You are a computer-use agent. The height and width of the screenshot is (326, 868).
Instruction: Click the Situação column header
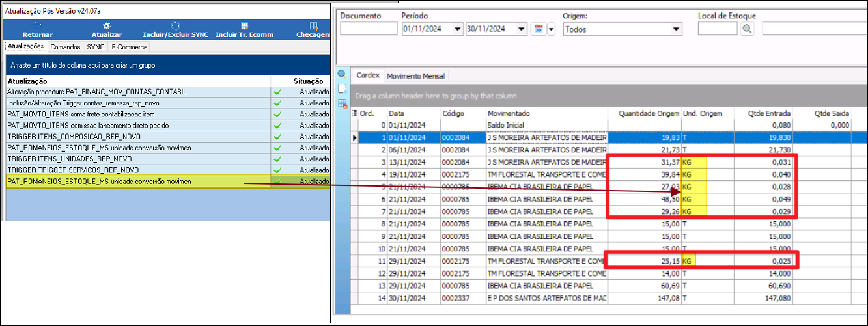308,81
